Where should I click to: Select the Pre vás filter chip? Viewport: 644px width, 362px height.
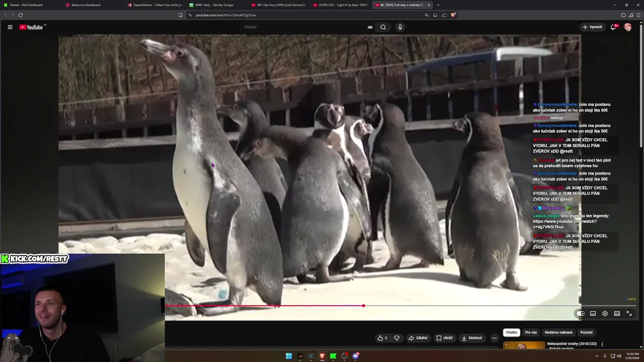coord(531,332)
